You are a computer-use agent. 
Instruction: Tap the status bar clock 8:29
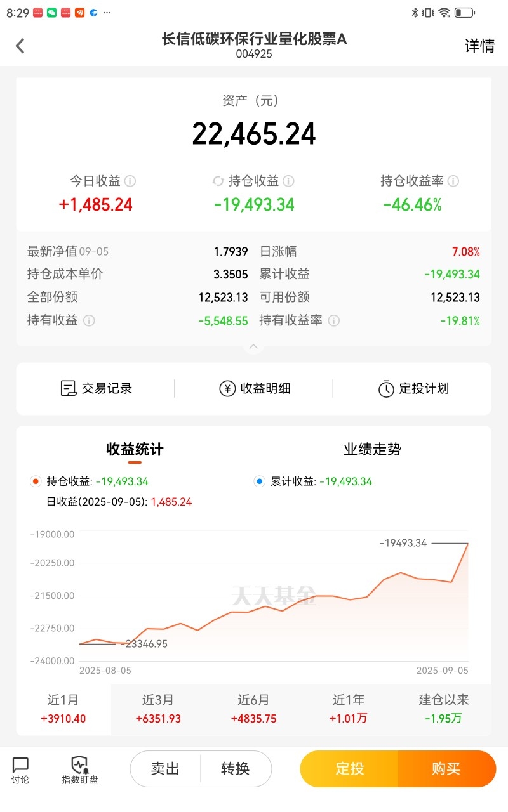pyautogui.click(x=18, y=13)
